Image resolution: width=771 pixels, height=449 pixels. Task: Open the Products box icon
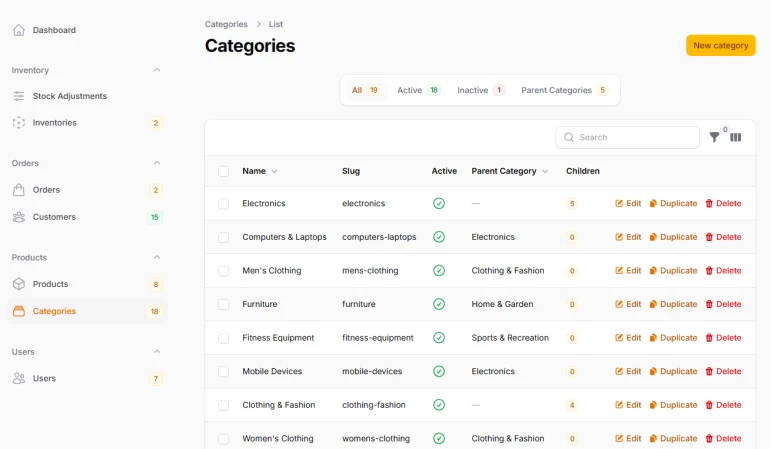coord(19,284)
